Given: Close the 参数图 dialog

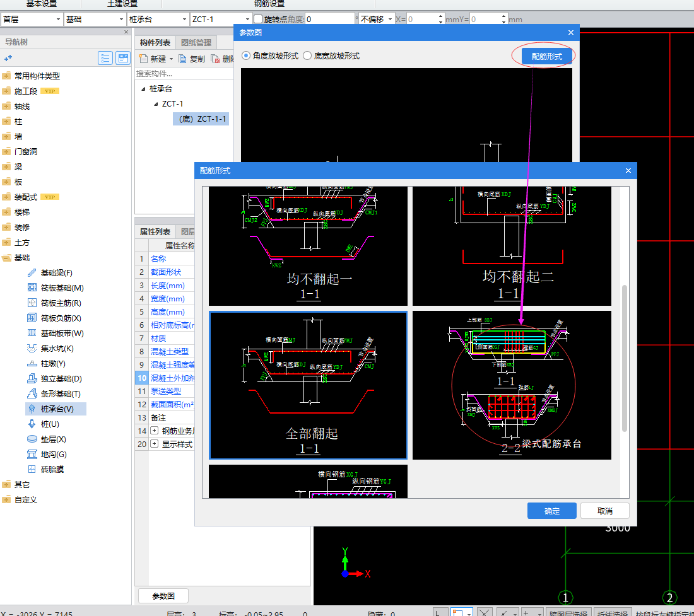Looking at the screenshot, I should click(x=571, y=33).
